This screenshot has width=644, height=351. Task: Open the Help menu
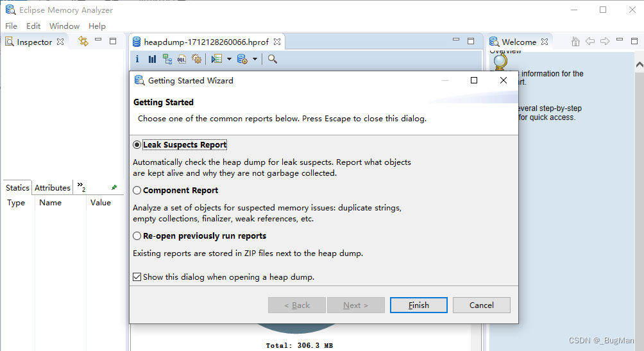97,26
